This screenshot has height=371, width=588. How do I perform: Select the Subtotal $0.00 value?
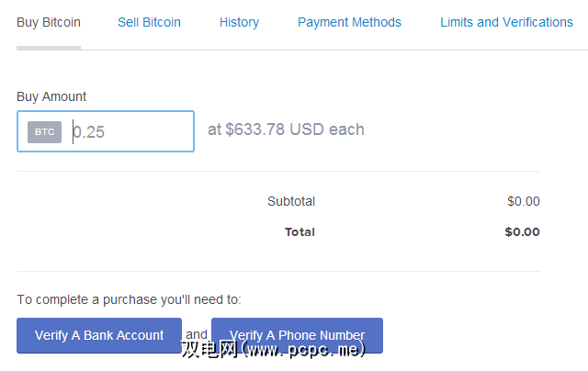523,201
